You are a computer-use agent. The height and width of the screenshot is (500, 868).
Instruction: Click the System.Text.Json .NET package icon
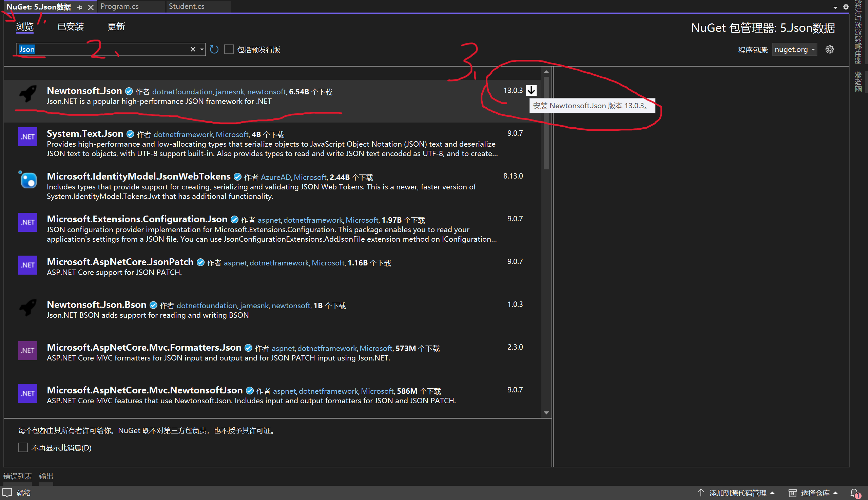coord(28,137)
